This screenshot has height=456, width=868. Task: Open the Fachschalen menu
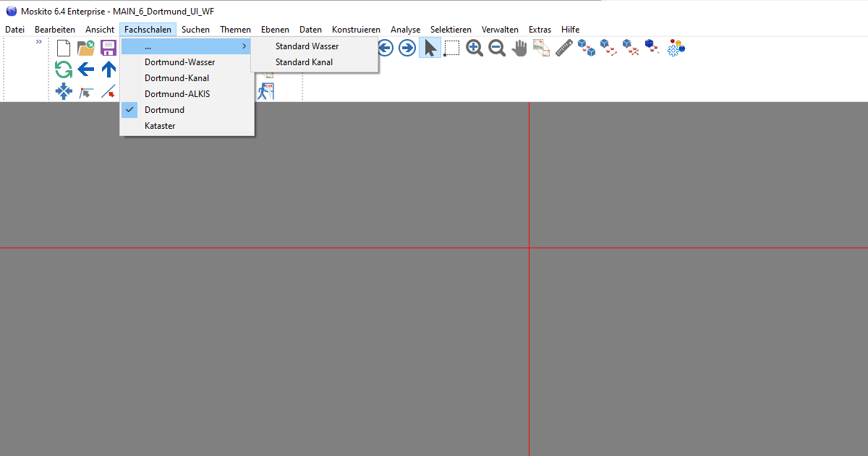[x=148, y=30]
